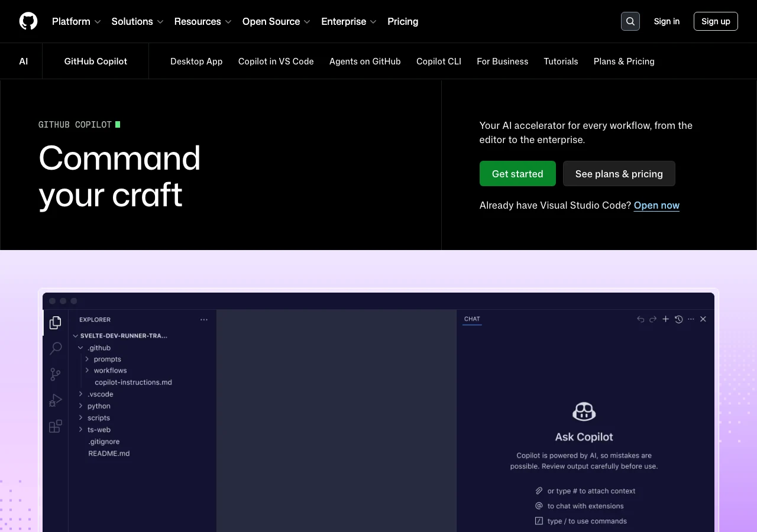Click the GitHub Copilot subnav title
Image resolution: width=757 pixels, height=532 pixels.
(x=96, y=61)
